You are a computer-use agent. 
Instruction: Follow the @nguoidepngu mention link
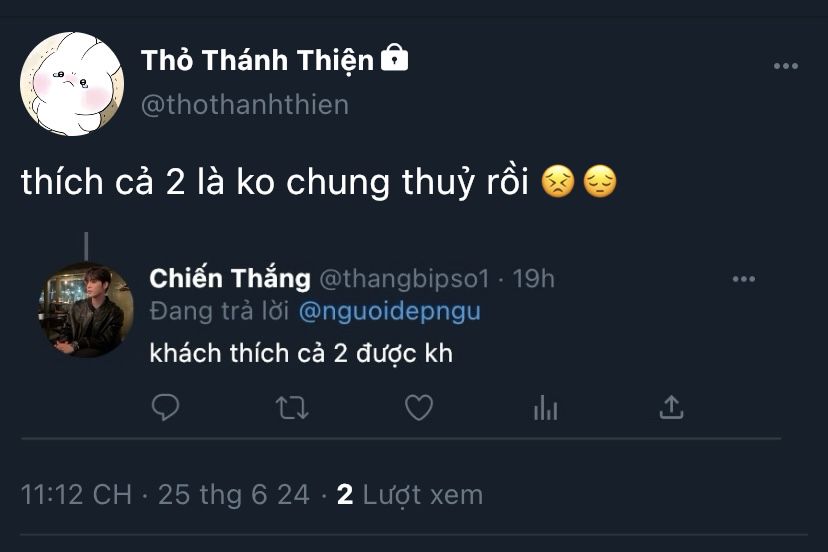coord(390,311)
